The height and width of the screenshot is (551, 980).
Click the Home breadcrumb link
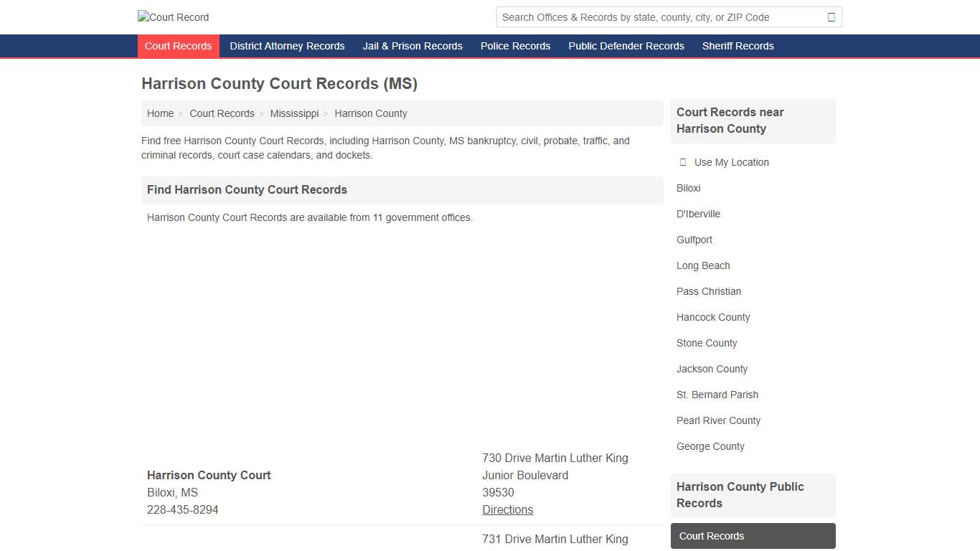tap(160, 113)
